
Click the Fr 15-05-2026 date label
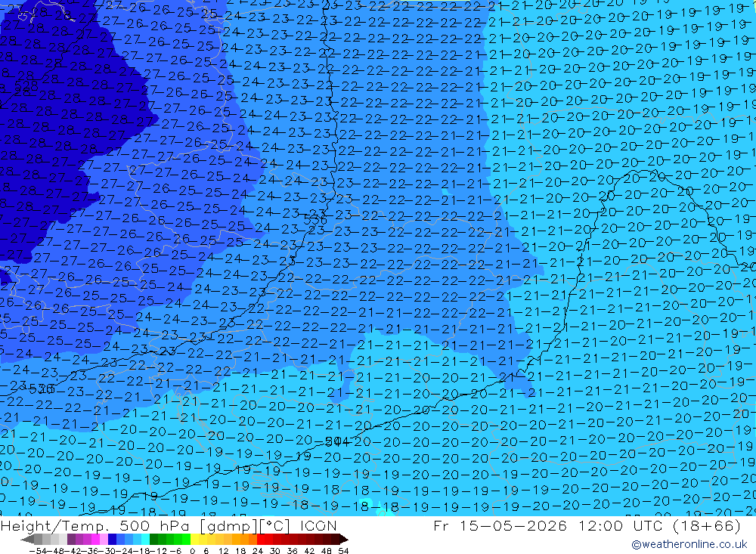pyautogui.click(x=500, y=525)
